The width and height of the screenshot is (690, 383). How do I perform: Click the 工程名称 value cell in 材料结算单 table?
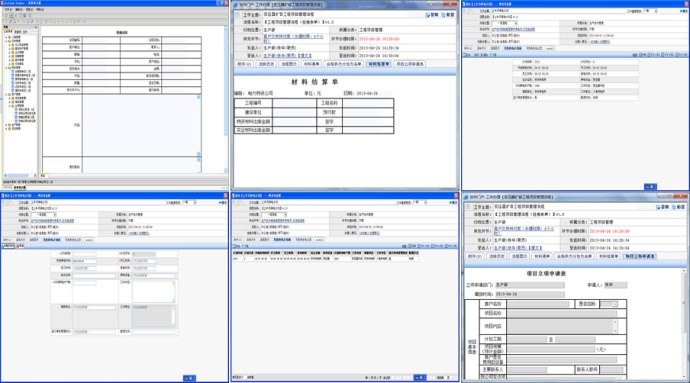(x=368, y=103)
